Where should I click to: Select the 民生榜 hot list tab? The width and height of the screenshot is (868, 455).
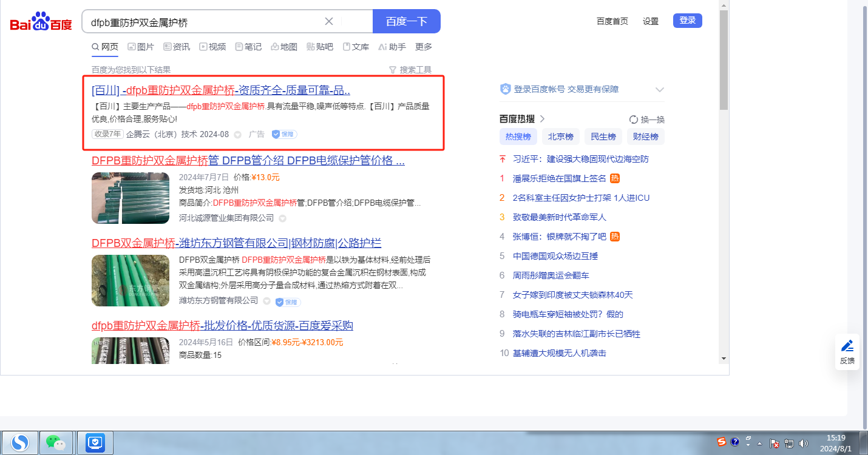pos(603,136)
